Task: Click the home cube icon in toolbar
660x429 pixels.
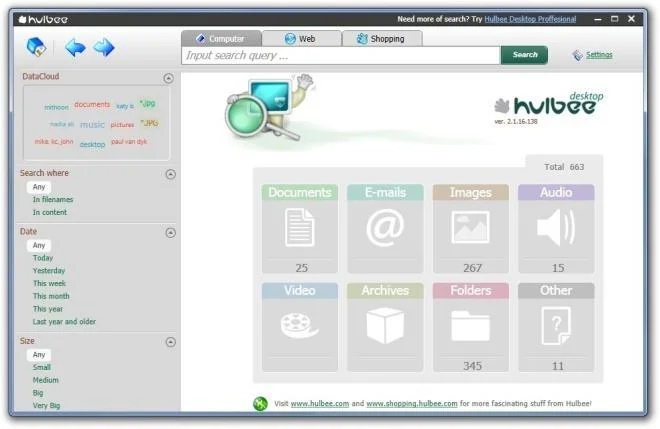Action: [x=36, y=47]
